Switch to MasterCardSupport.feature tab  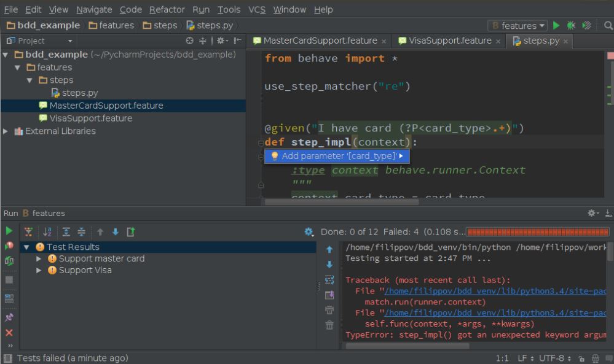click(320, 41)
